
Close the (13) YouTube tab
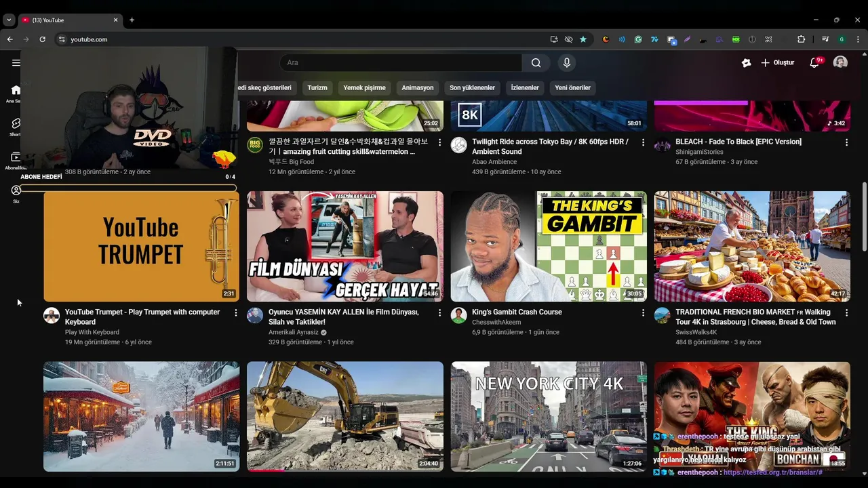point(115,20)
